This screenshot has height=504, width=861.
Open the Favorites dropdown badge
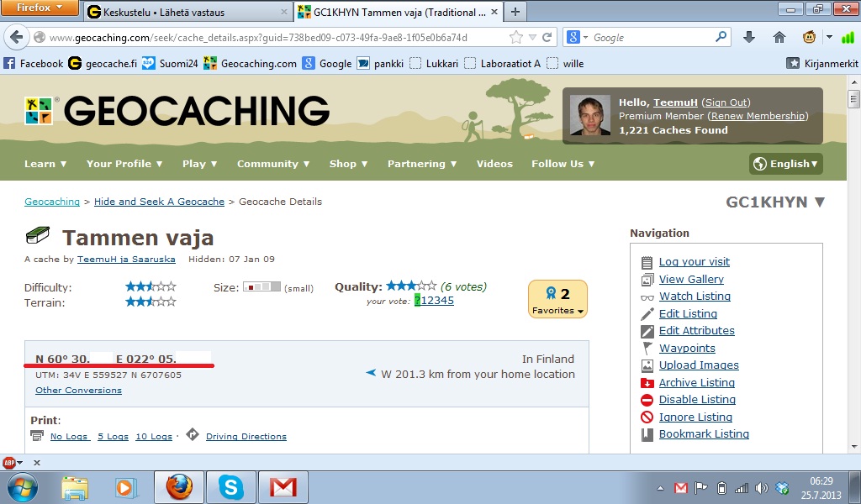(557, 300)
